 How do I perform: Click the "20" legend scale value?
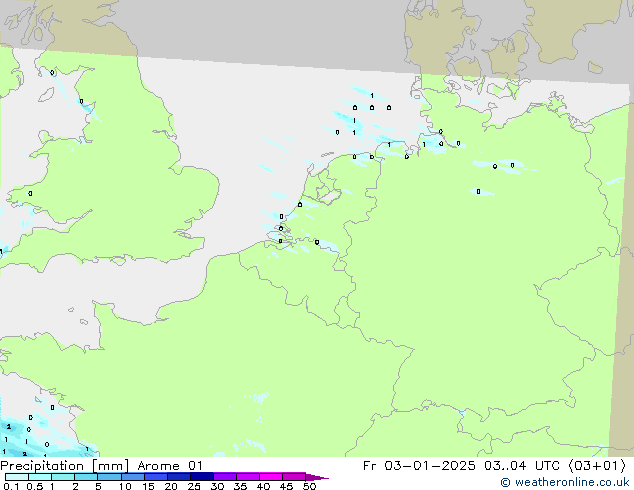pos(171,486)
